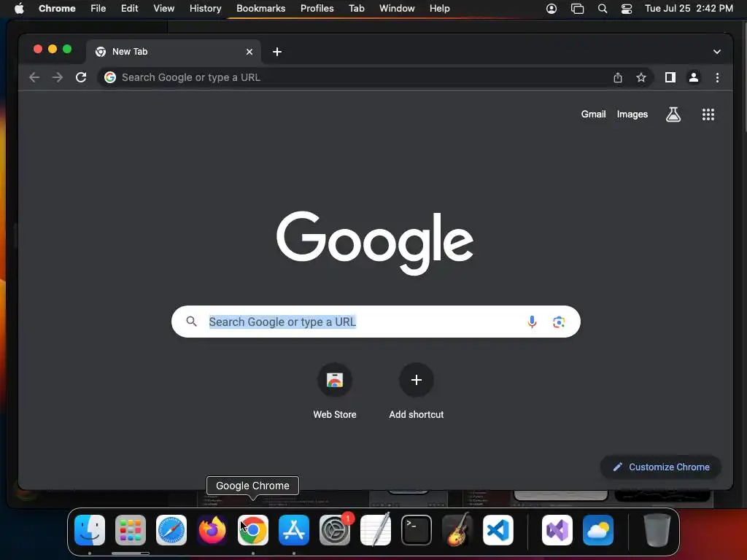747x560 pixels.
Task: Click Customize Chrome button
Action: coord(661,467)
